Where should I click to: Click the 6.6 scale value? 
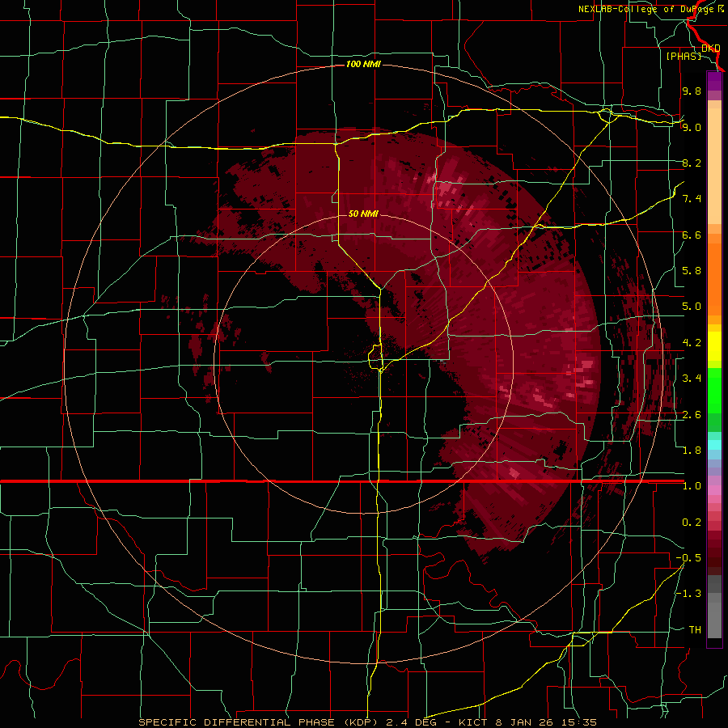point(692,235)
